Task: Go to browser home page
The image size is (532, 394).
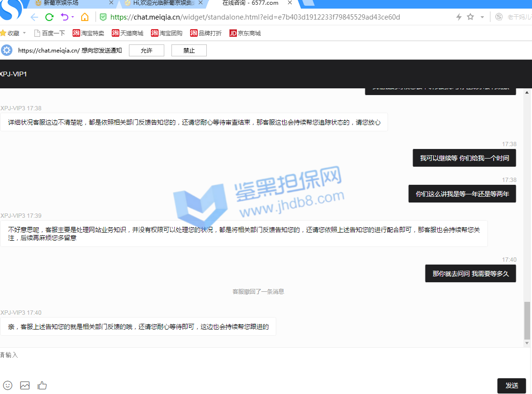Action: (85, 17)
